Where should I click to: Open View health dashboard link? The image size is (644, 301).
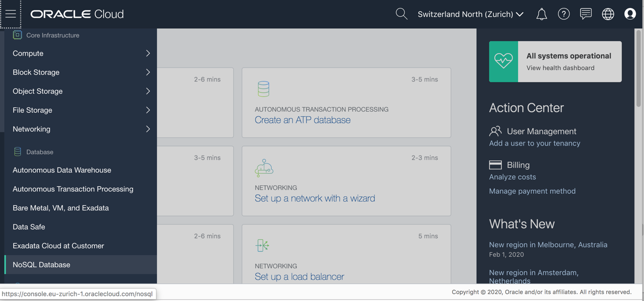[560, 68]
